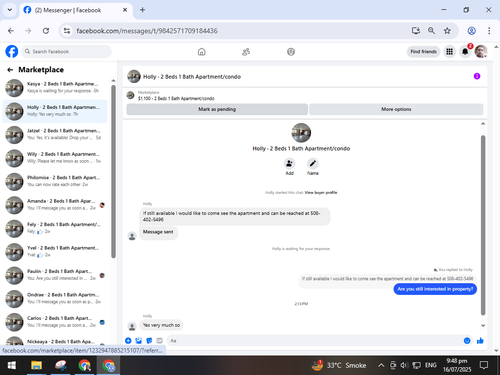Attach a file using the photo icon
Viewport: 500px width, 375px height.
coord(139,340)
